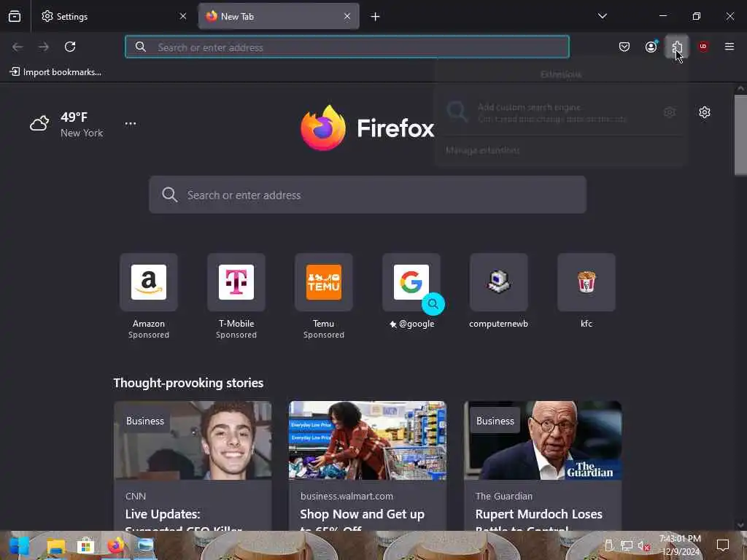Open the hamburger application menu
This screenshot has width=747, height=560.
[x=729, y=47]
